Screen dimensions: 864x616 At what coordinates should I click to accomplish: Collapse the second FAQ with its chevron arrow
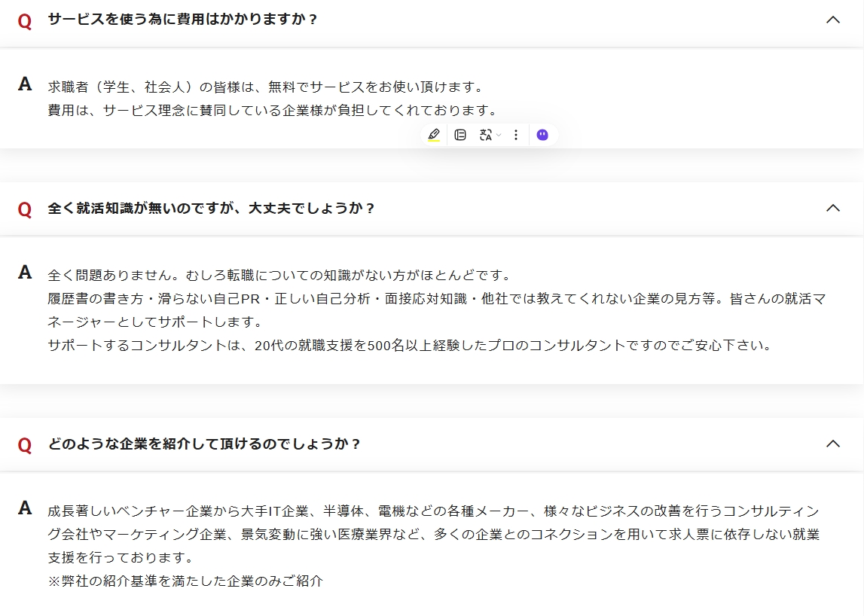[x=832, y=206]
